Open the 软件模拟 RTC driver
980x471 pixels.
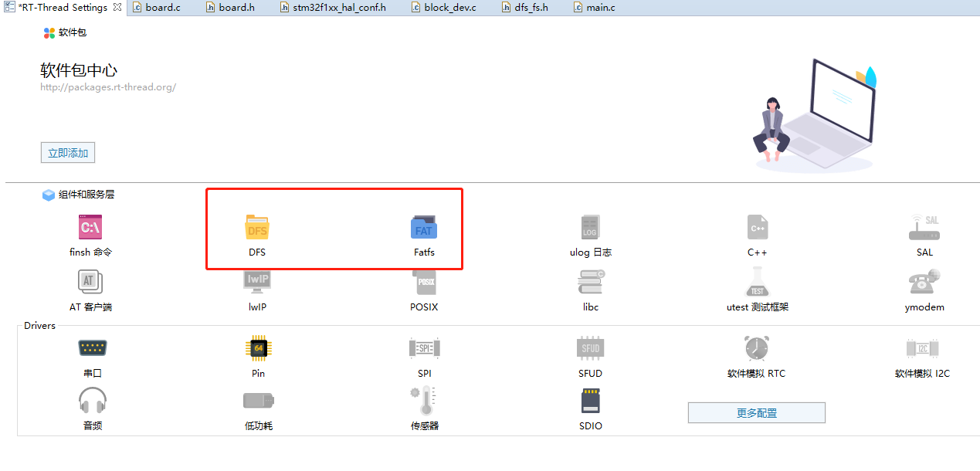pyautogui.click(x=757, y=352)
